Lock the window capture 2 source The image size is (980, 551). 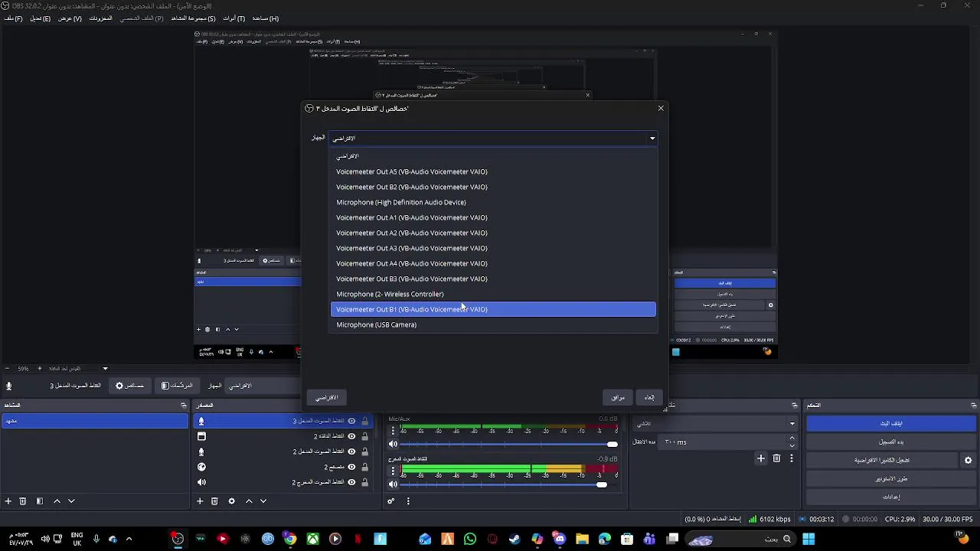click(365, 436)
